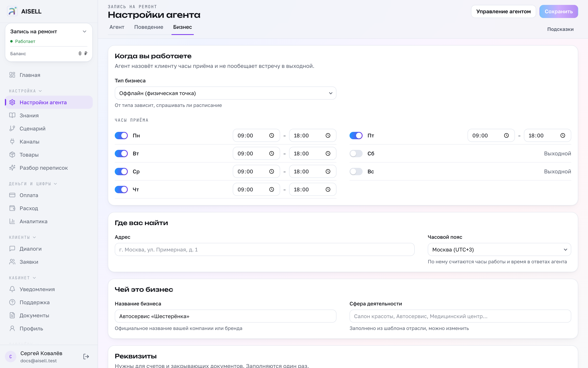Collapse the КЛИЕНТЫ sidebar section
Image resolution: width=588 pixels, height=368 pixels.
coord(22,237)
